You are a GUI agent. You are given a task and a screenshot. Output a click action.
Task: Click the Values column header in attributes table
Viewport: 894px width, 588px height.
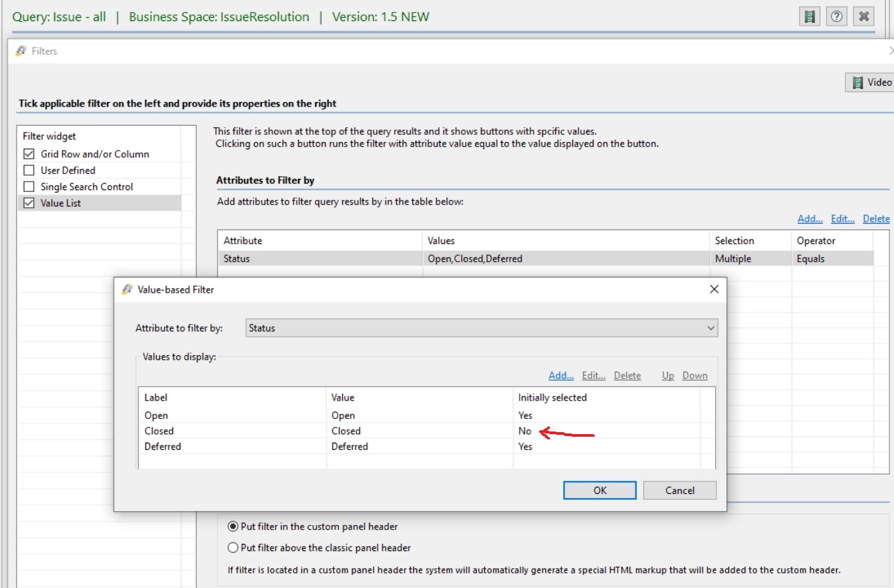pyautogui.click(x=566, y=241)
